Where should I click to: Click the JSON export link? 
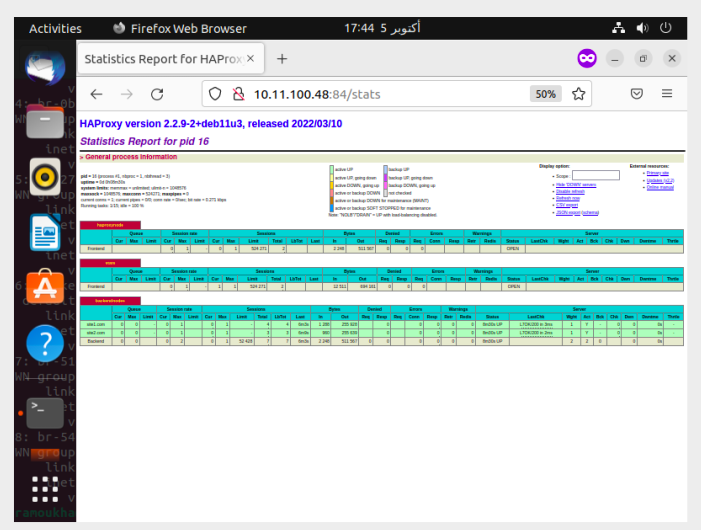568,212
